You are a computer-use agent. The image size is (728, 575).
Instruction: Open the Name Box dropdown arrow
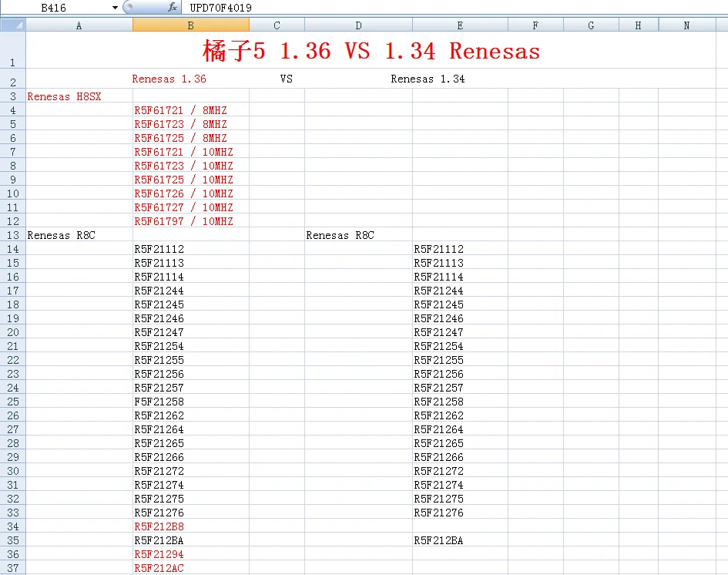(115, 8)
